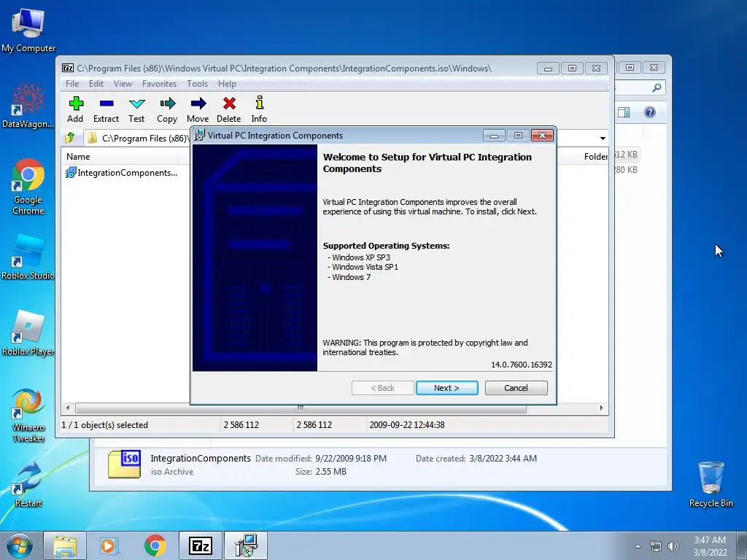This screenshot has height=560, width=747.
Task: Open the Favorites menu
Action: [x=159, y=84]
